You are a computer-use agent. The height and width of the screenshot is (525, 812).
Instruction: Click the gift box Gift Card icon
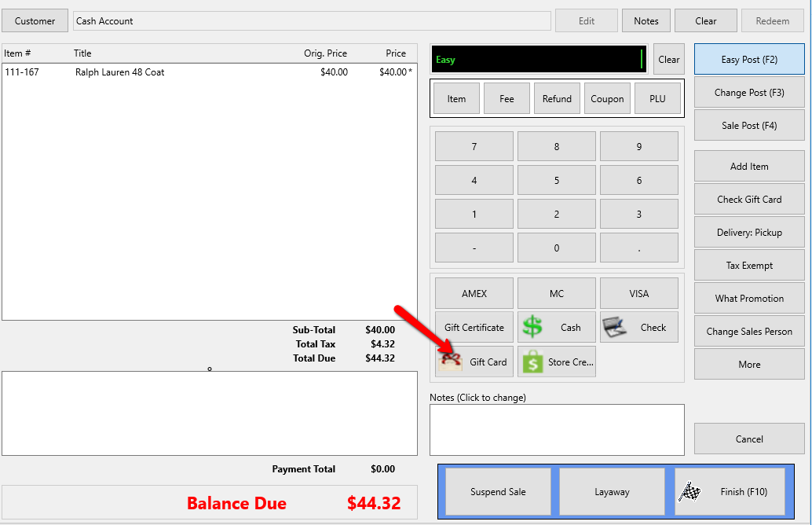click(451, 362)
